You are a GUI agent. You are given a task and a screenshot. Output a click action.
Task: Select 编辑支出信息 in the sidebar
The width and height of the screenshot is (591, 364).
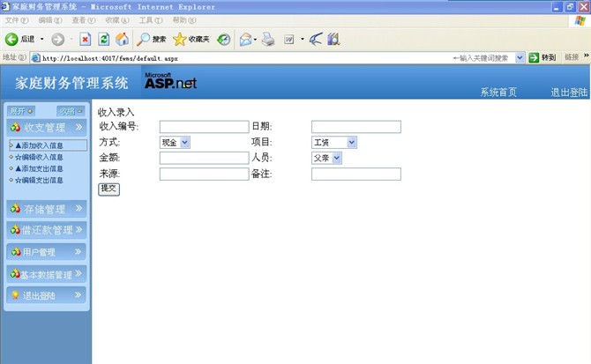pyautogui.click(x=39, y=181)
